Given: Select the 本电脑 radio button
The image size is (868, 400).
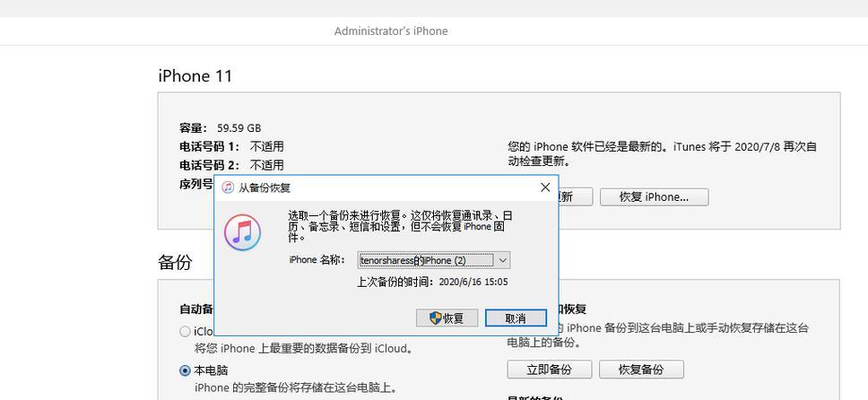Looking at the screenshot, I should coord(185,370).
